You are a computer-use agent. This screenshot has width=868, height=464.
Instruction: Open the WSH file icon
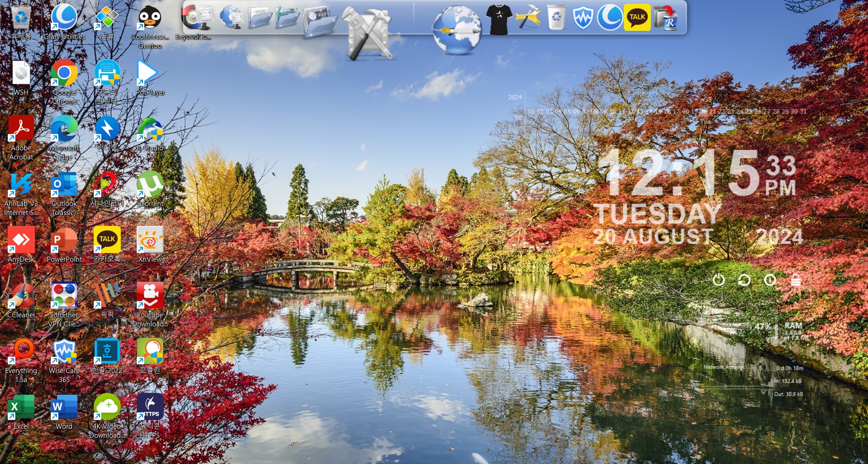(x=21, y=77)
